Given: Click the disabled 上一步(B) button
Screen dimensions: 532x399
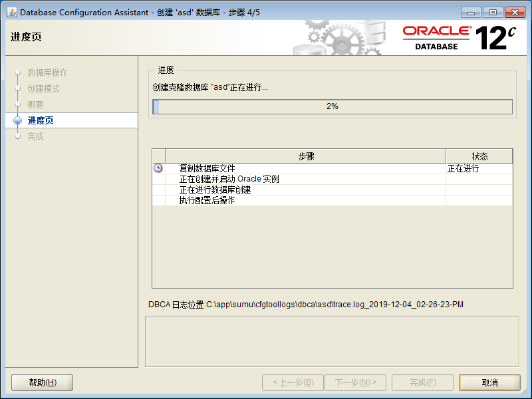Looking at the screenshot, I should pyautogui.click(x=293, y=383).
